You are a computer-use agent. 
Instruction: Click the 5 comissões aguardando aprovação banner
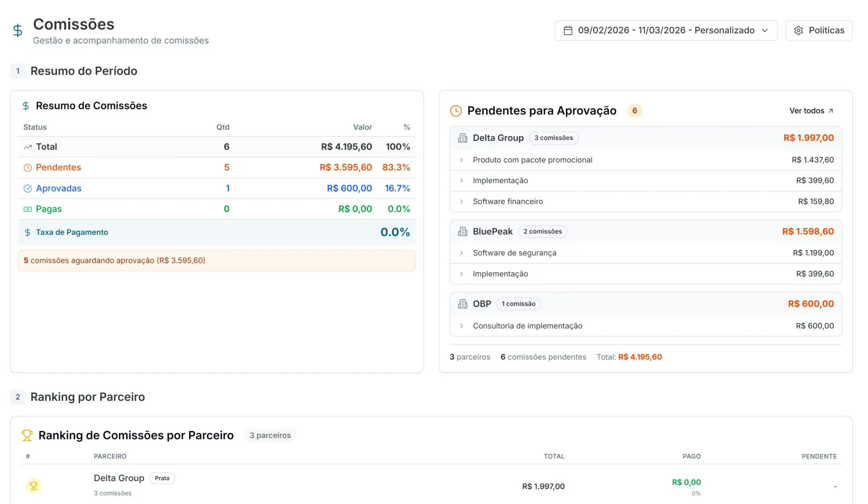click(217, 261)
